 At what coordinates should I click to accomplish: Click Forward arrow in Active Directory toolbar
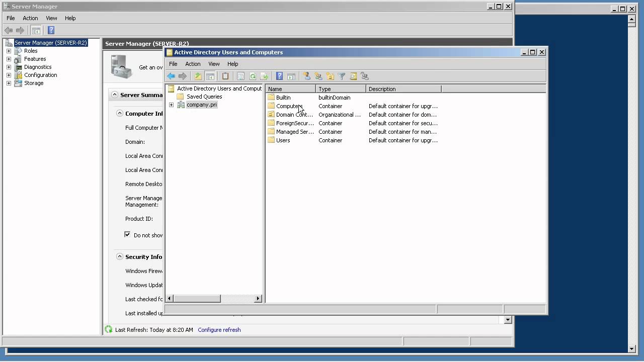coord(183,76)
